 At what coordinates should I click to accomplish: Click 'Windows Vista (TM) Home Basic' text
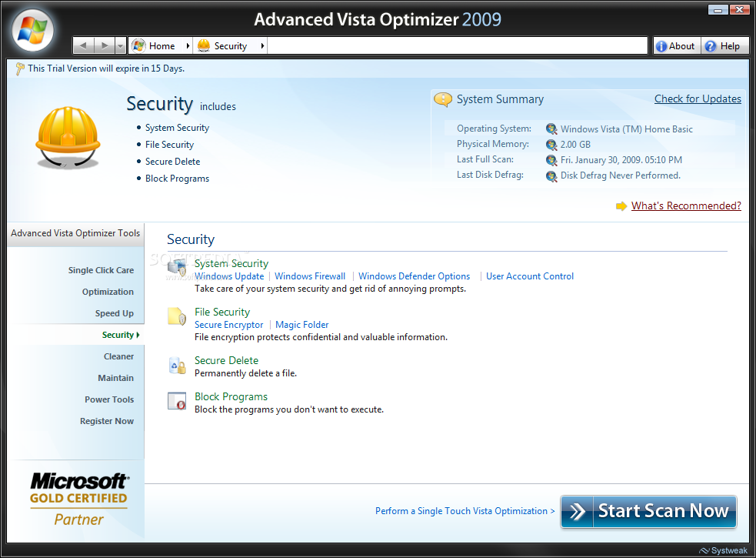tap(626, 129)
